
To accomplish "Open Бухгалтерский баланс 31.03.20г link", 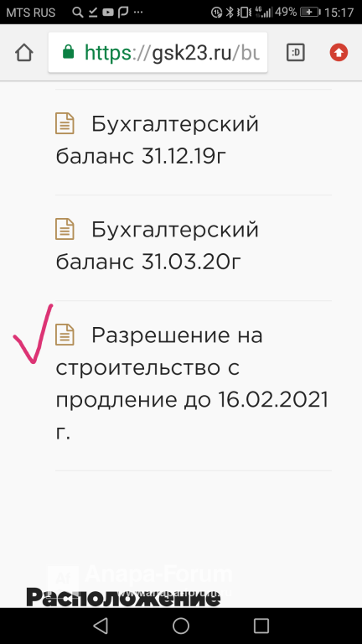I will 158,247.
